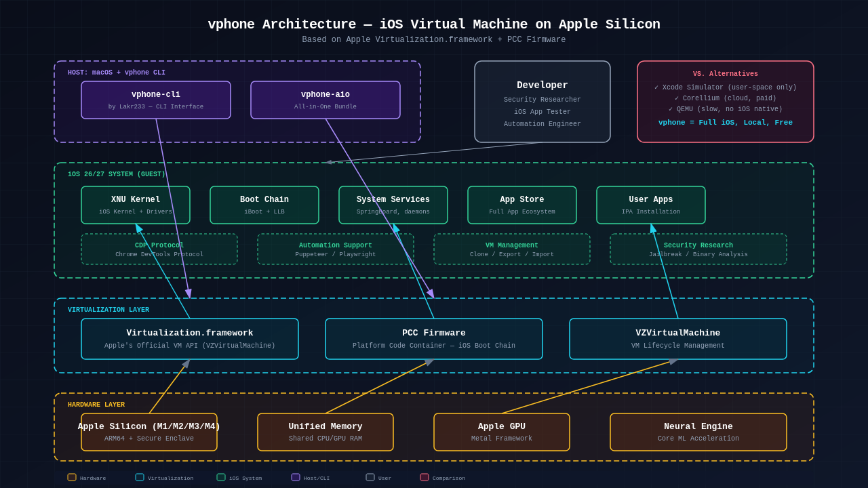Click the Apple GPU box
Image resolution: width=868 pixels, height=488 pixels.
(502, 432)
